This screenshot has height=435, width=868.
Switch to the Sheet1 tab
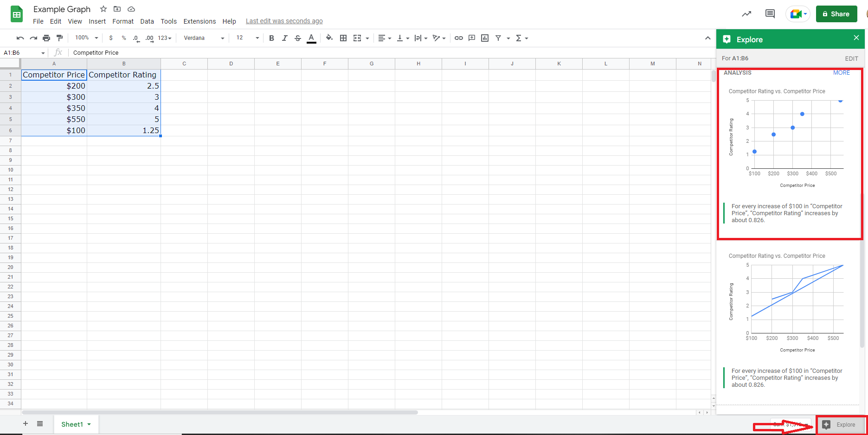pyautogui.click(x=73, y=424)
